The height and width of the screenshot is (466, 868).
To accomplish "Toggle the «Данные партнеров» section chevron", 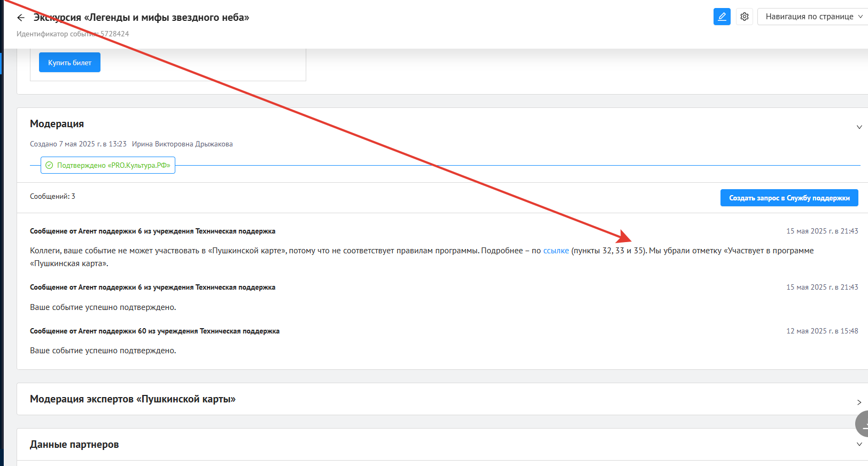I will click(x=859, y=445).
